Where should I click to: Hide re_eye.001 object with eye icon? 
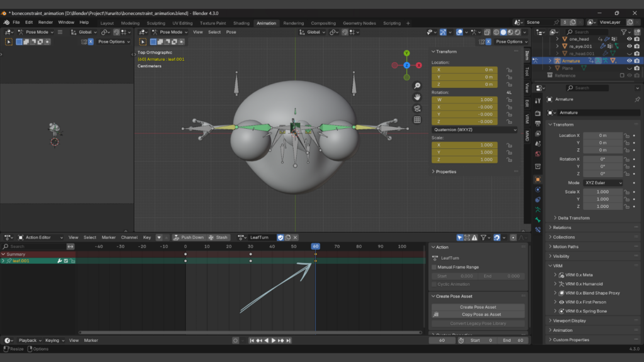pos(629,47)
